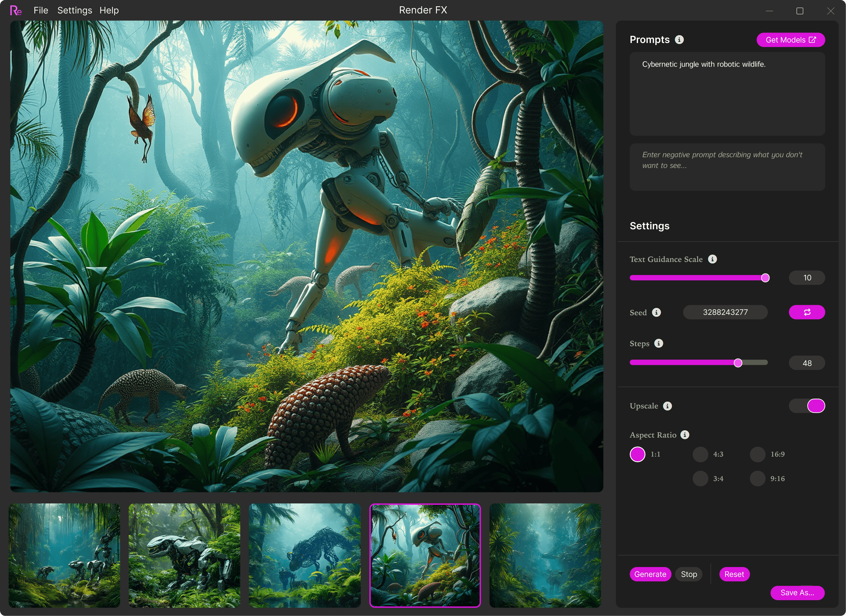
Task: Choose the 9:16 aspect ratio option
Action: [x=758, y=479]
